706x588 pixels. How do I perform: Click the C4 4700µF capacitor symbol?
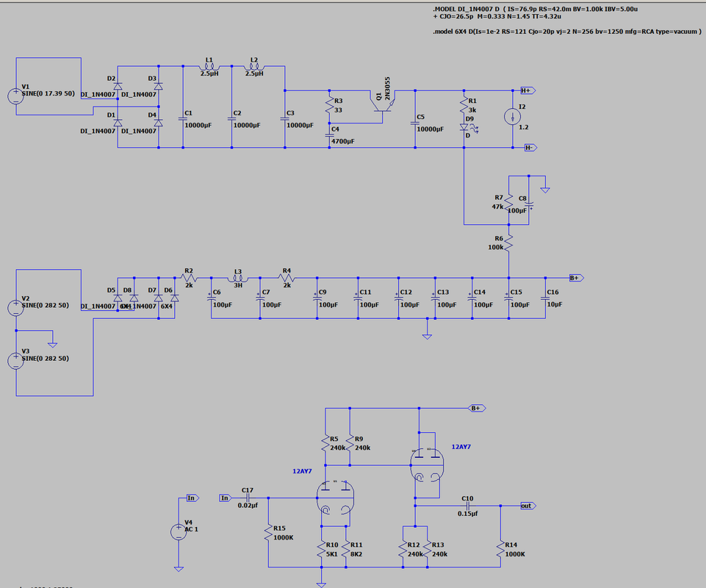(x=330, y=135)
